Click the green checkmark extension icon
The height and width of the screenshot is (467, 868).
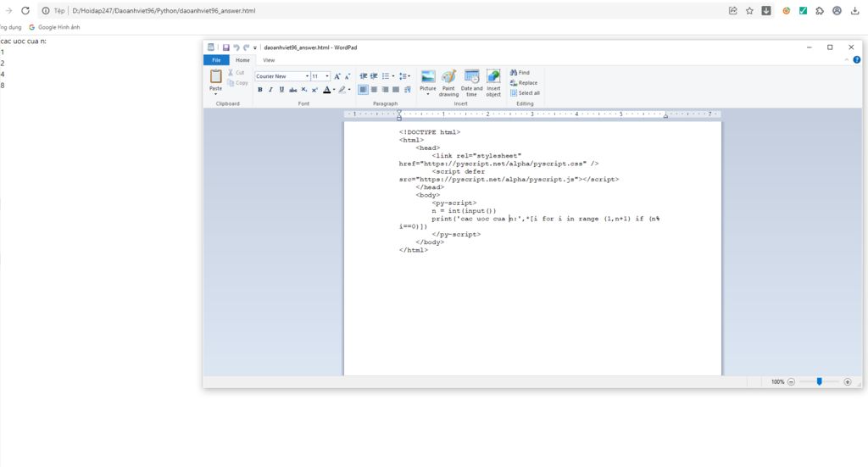tap(803, 10)
